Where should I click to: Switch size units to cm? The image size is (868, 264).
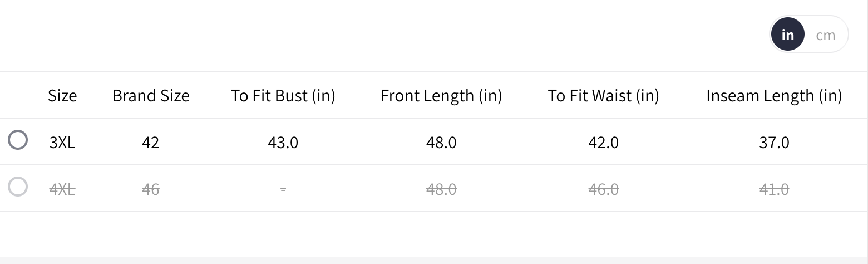(x=825, y=35)
